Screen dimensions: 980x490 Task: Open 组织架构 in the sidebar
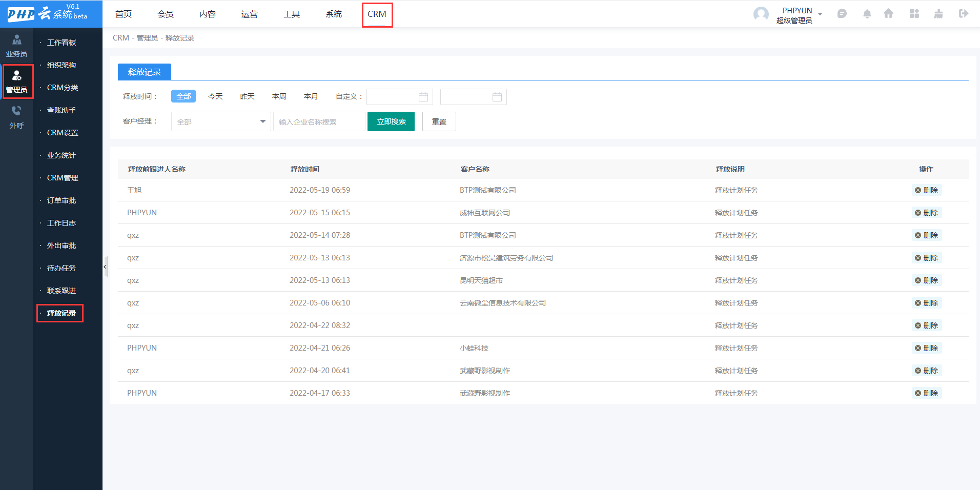[62, 65]
